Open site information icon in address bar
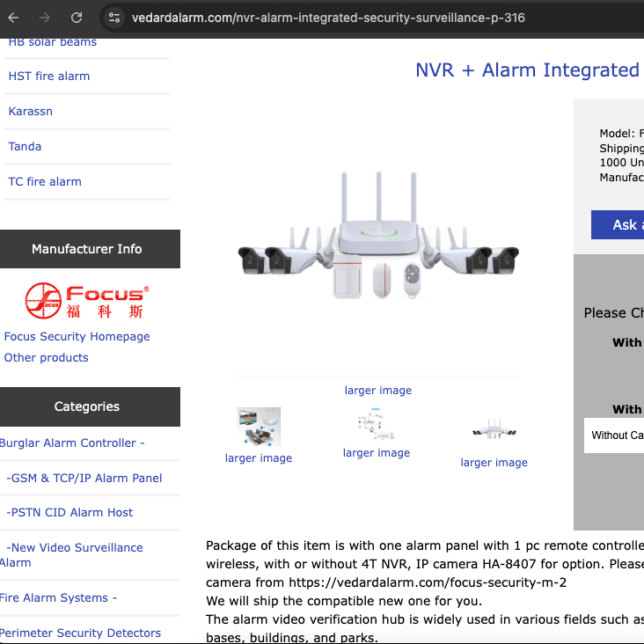 click(113, 18)
